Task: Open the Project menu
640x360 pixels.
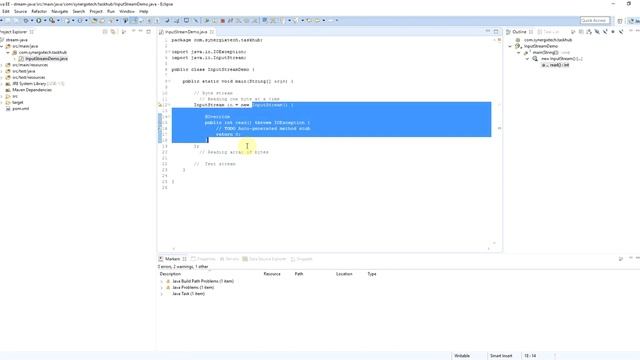Action: 96,11
